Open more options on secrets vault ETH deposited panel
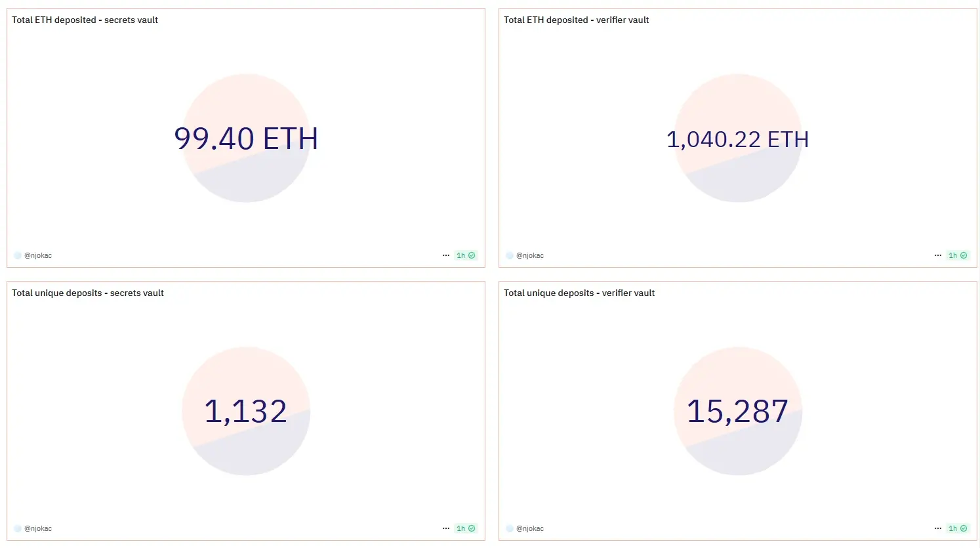The height and width of the screenshot is (548, 980). click(446, 255)
